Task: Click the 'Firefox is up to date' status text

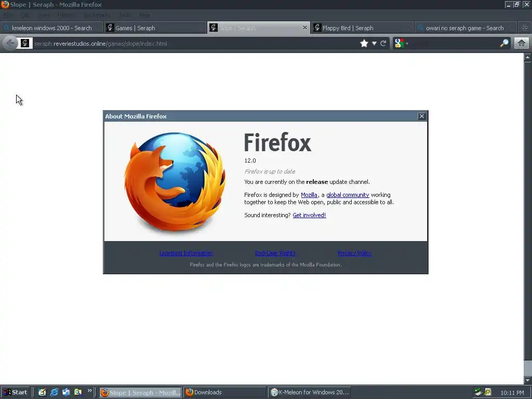Action: (x=270, y=171)
